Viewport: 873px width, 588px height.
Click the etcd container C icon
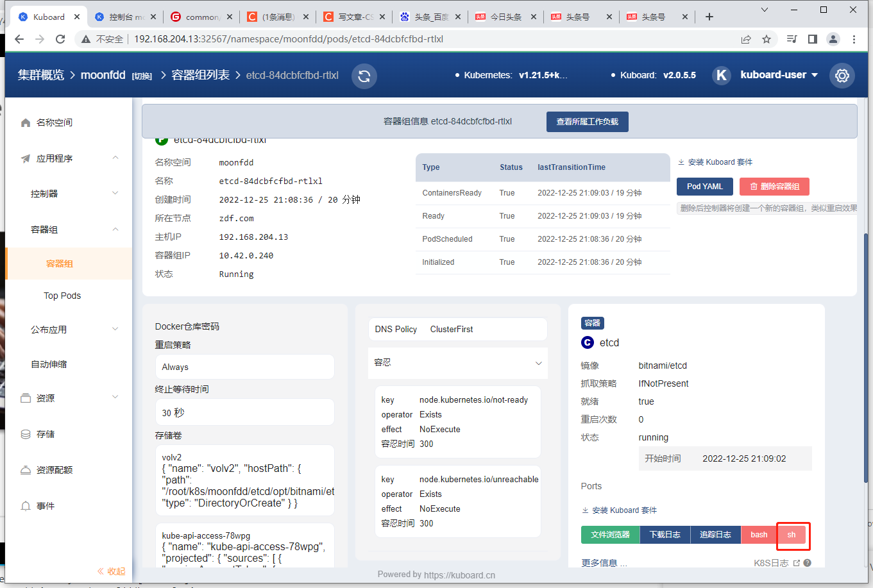point(588,342)
